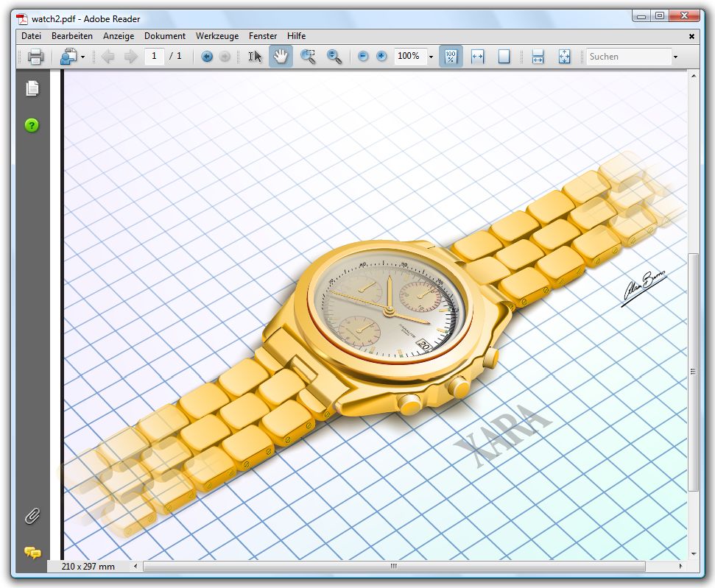Toggle Actual Size 100% view

click(x=451, y=57)
